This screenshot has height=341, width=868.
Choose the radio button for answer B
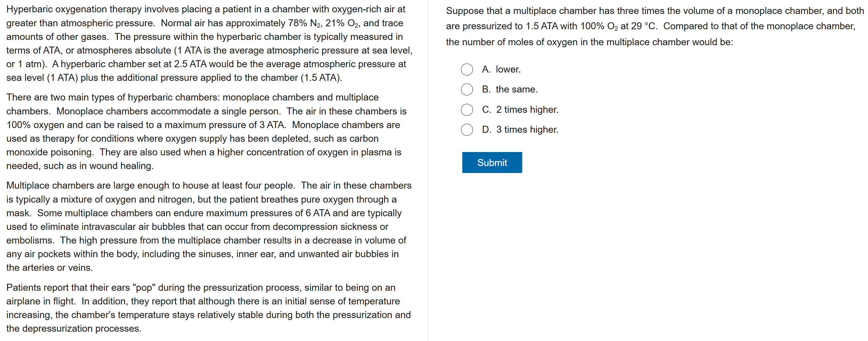[x=467, y=89]
